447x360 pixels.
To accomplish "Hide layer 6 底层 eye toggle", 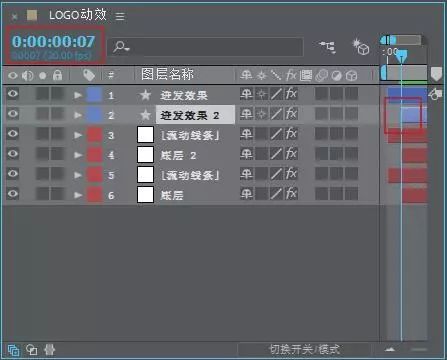I will 13,194.
